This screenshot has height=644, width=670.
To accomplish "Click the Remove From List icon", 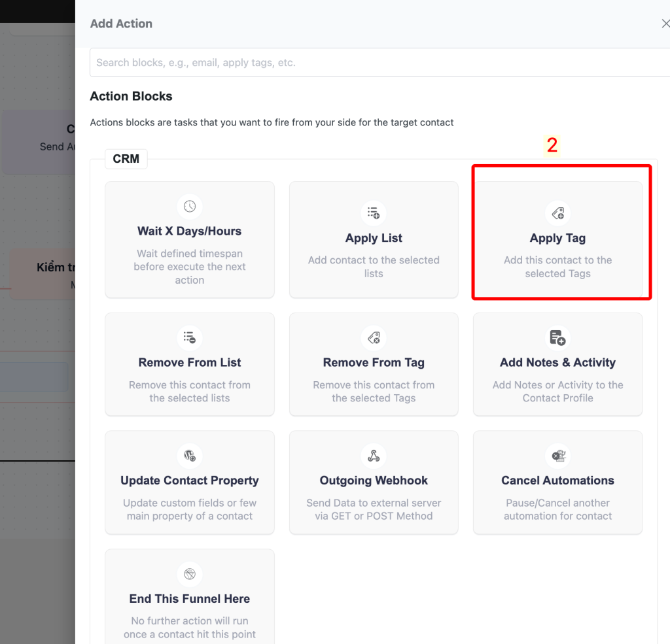I will pyautogui.click(x=190, y=337).
